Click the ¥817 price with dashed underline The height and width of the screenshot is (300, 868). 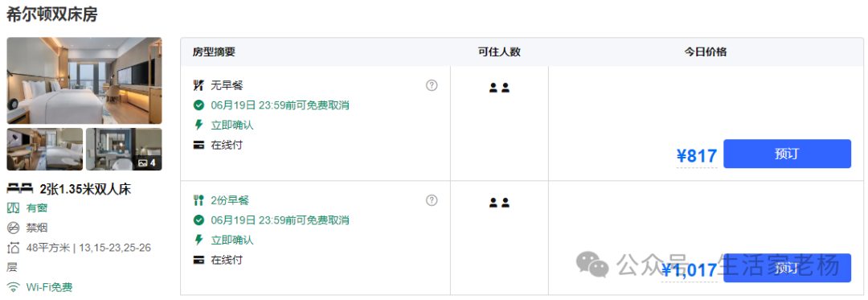(x=696, y=157)
